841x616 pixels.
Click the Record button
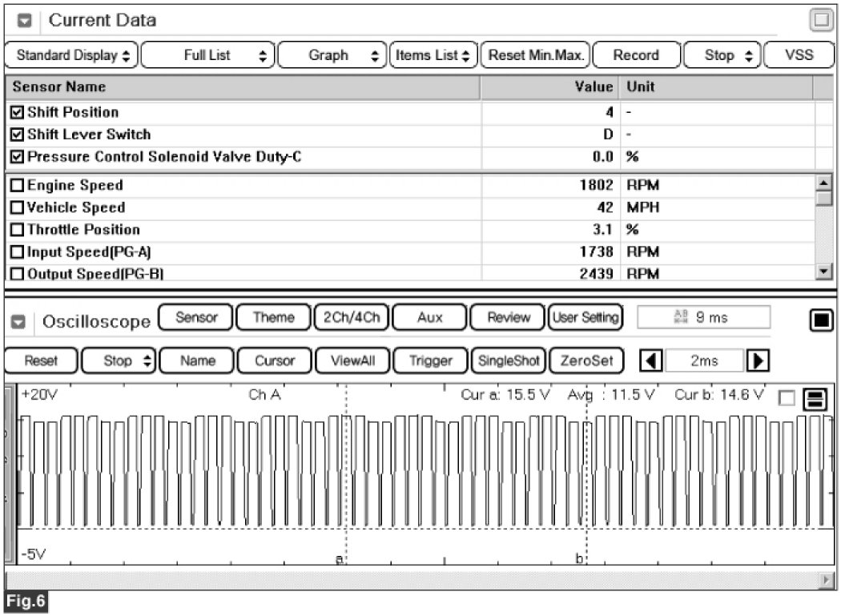(636, 55)
